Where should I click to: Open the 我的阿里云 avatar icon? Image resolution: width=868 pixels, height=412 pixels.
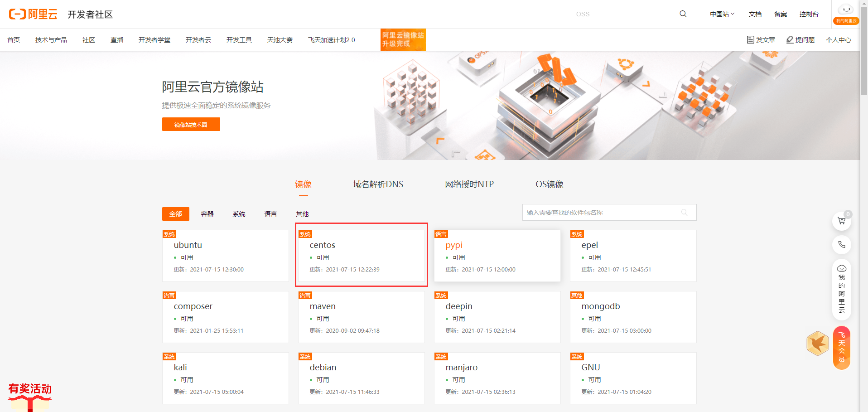[x=846, y=14]
